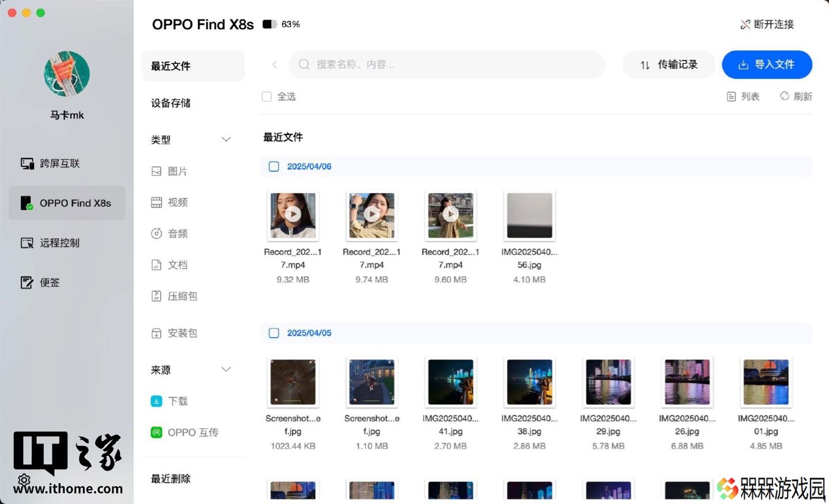This screenshot has width=829, height=504.
Task: Show files from OPPO 互传 source
Action: tap(184, 432)
